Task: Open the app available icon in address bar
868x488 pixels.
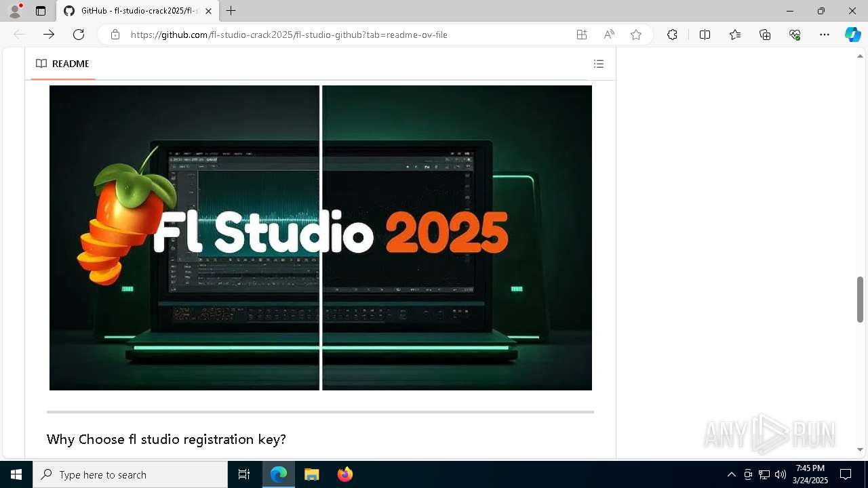Action: click(582, 35)
